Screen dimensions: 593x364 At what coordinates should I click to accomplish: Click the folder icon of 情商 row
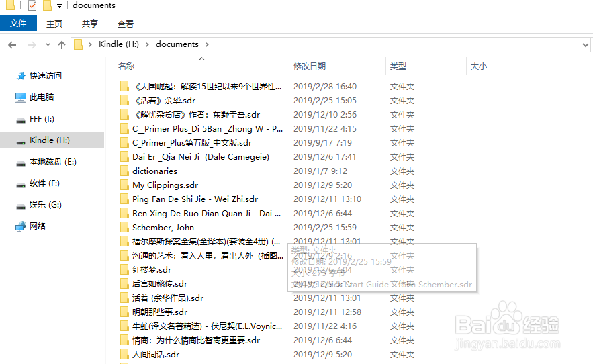point(124,340)
